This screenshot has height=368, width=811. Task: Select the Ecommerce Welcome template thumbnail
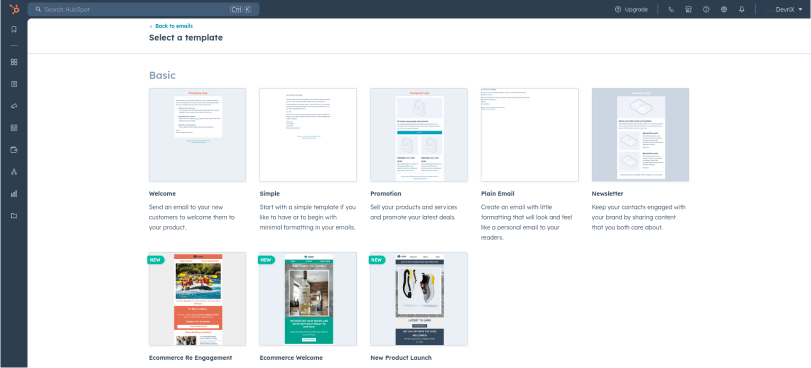(308, 299)
